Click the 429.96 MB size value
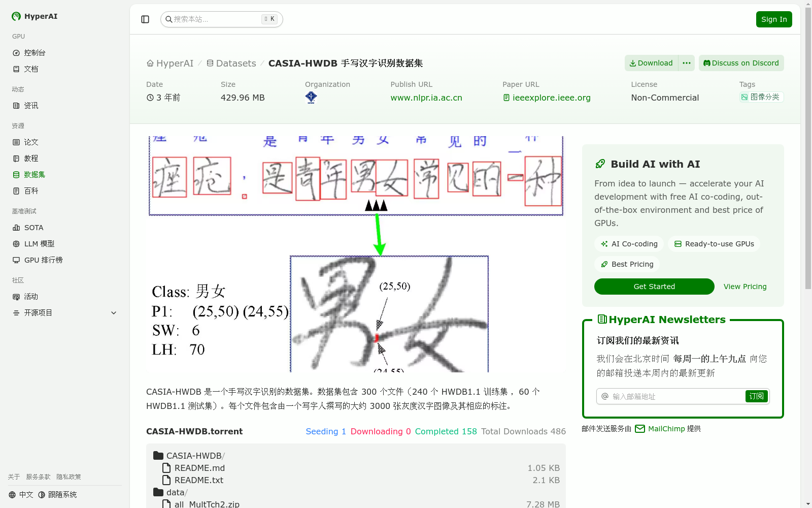Viewport: 812px width, 508px height. tap(243, 98)
